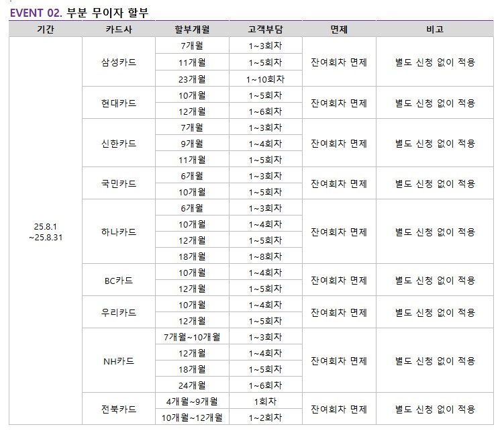Click '6개월' under 하나카드
Screen dimensions: 504x433
192,208
